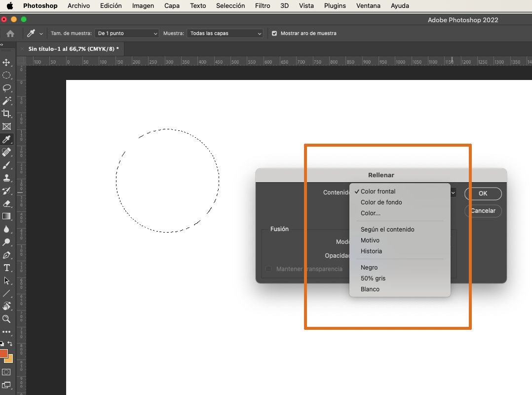Viewport: 532px width, 395px height.
Task: Open the Imagen menu
Action: point(143,6)
